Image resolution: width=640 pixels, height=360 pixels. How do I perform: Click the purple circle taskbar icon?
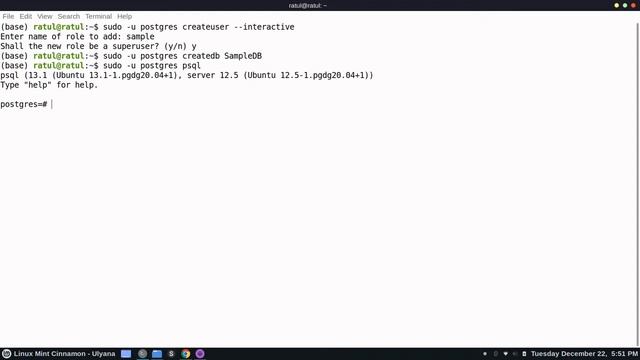200,354
